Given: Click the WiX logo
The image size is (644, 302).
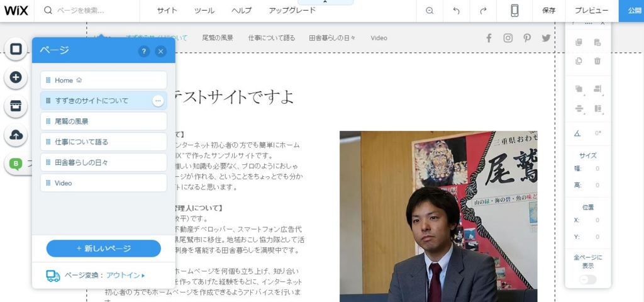Looking at the screenshot, I should pos(16,11).
